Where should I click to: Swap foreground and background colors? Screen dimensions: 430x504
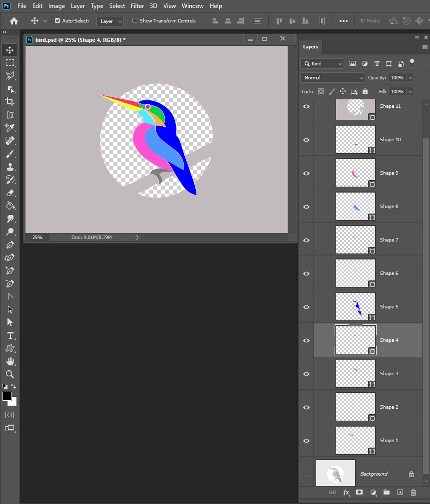(13, 386)
